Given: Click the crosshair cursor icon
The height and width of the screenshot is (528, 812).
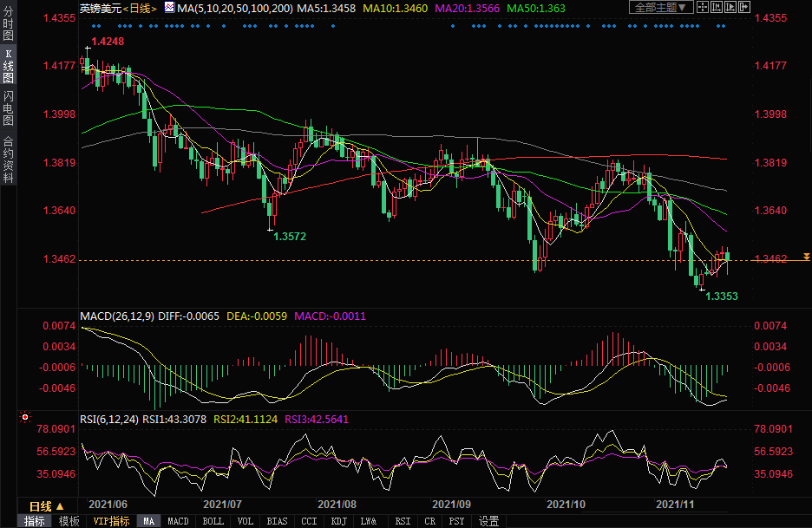Looking at the screenshot, I should pos(701,8).
